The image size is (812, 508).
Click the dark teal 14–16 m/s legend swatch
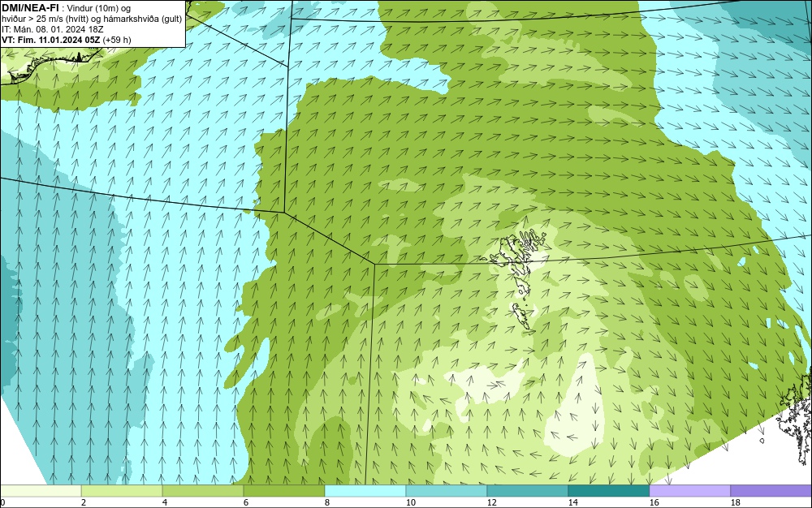pyautogui.click(x=608, y=490)
